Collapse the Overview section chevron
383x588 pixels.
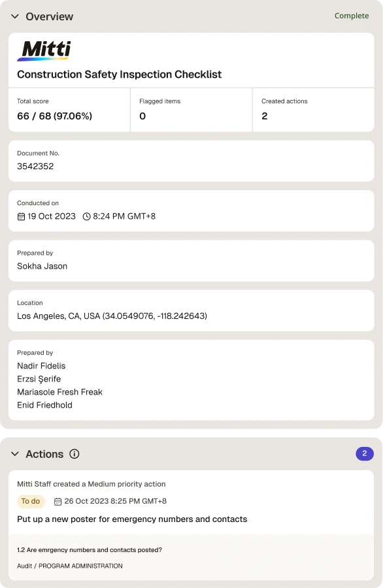point(15,16)
